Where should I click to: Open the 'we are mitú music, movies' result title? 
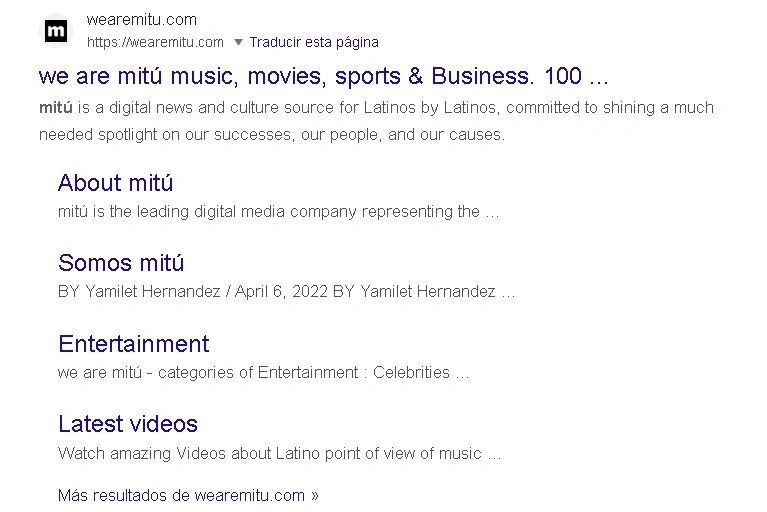pyautogui.click(x=322, y=76)
